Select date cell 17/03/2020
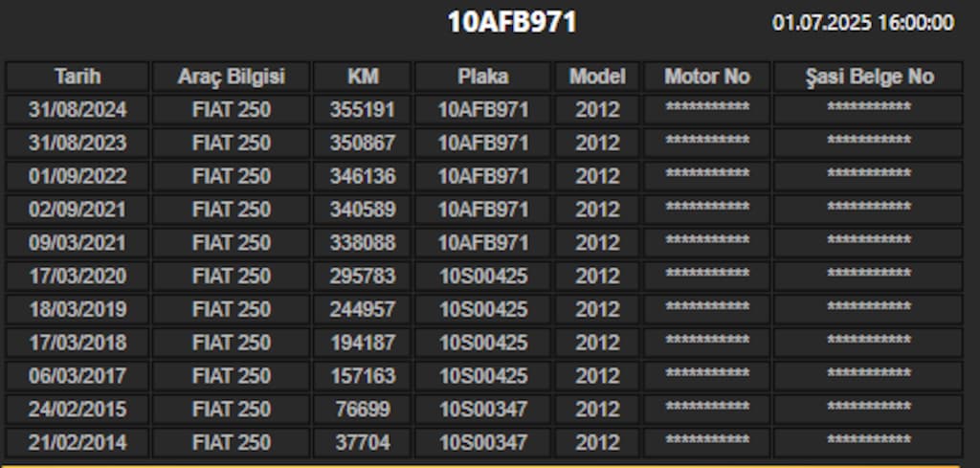The height and width of the screenshot is (468, 980). click(x=78, y=276)
